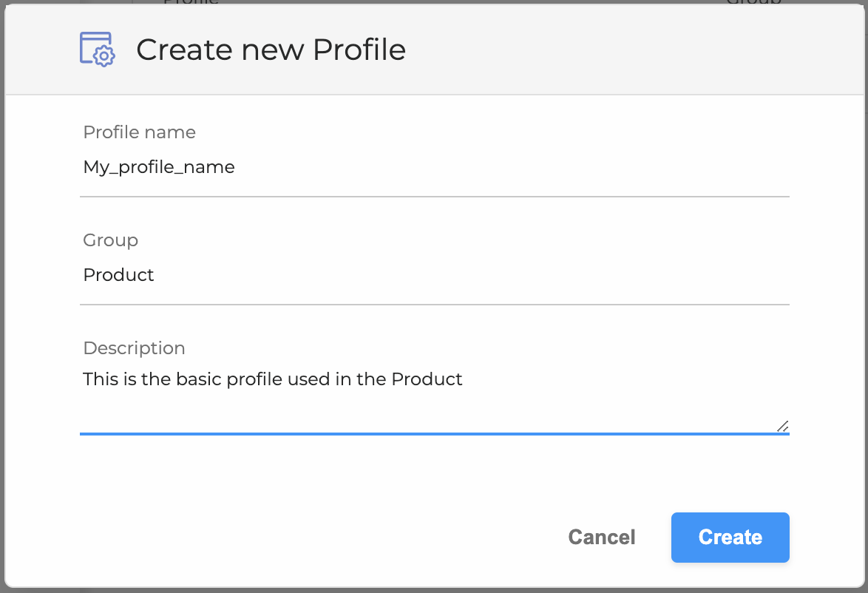Select the My_profile_name text value
The width and height of the screenshot is (868, 593).
pos(158,167)
